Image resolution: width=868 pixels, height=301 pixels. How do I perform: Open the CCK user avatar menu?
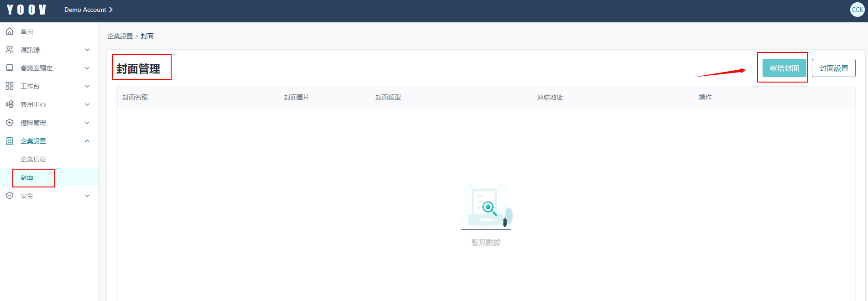click(x=857, y=10)
